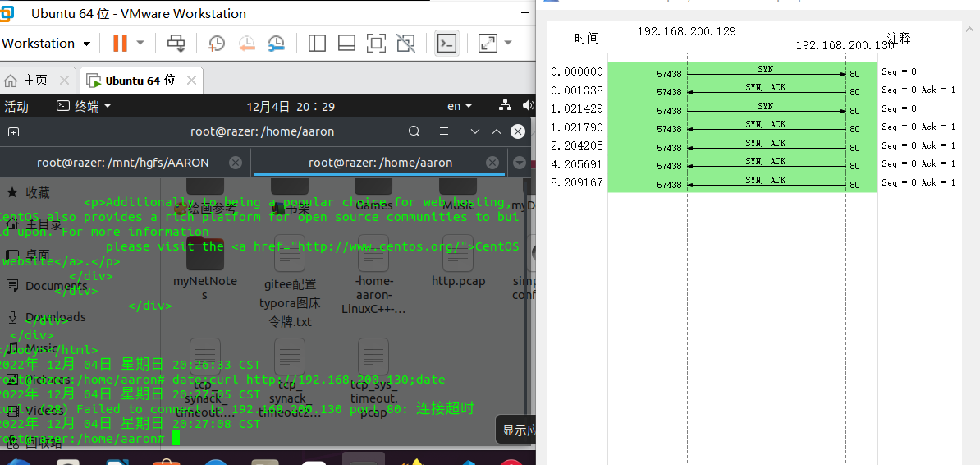Open the stretch guest options dropdown arrow
The image size is (980, 465).
507,44
